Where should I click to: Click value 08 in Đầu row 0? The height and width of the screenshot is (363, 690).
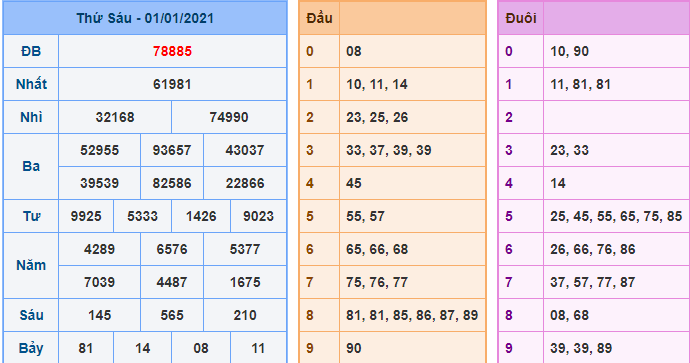354,51
